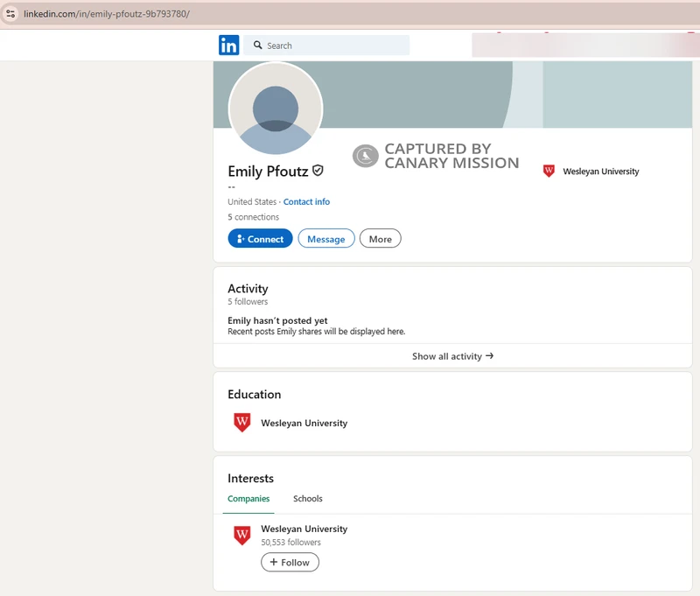Screen dimensions: 700x596
Task: Open the More actions button
Action: tap(381, 238)
